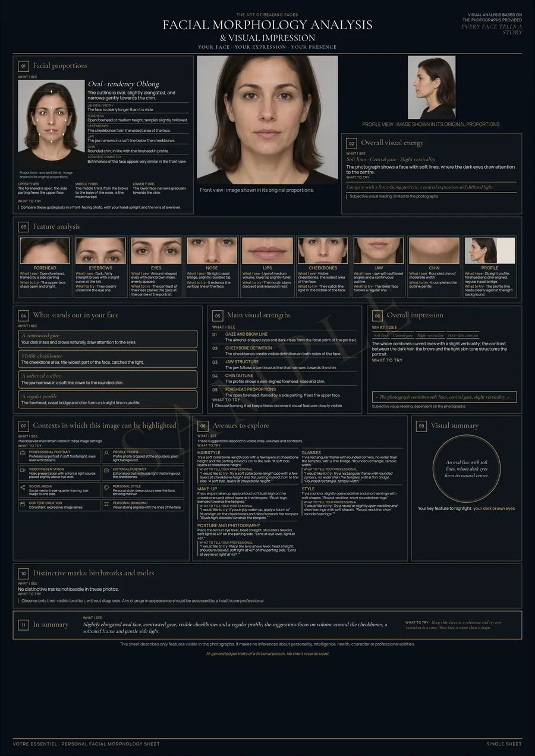Click the share icon beside Social Media
Viewport: 535px width, 756px height.
click(x=23, y=487)
